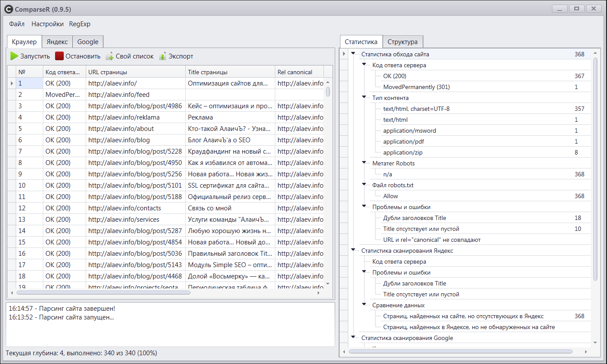
Task: Collapse Проблемы и ошибки under Яндекс statistics
Action: [364, 272]
